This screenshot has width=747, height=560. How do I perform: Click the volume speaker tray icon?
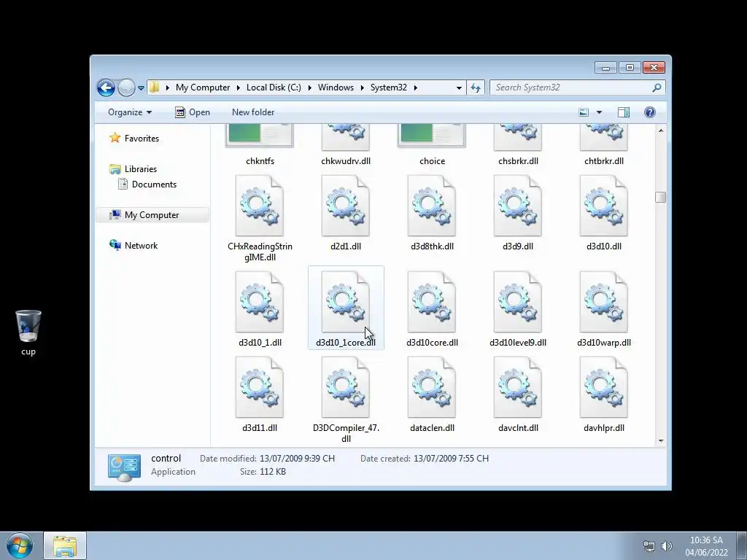pos(667,545)
